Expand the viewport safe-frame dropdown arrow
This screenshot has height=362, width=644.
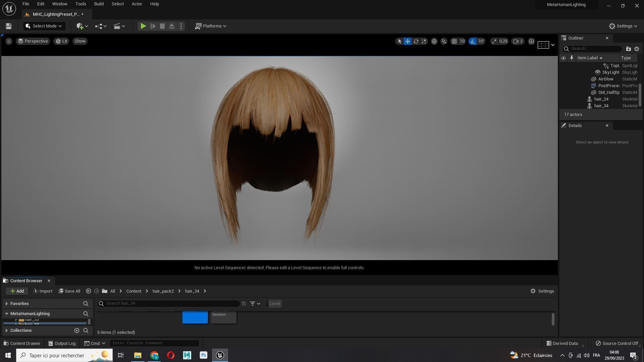(552, 45)
